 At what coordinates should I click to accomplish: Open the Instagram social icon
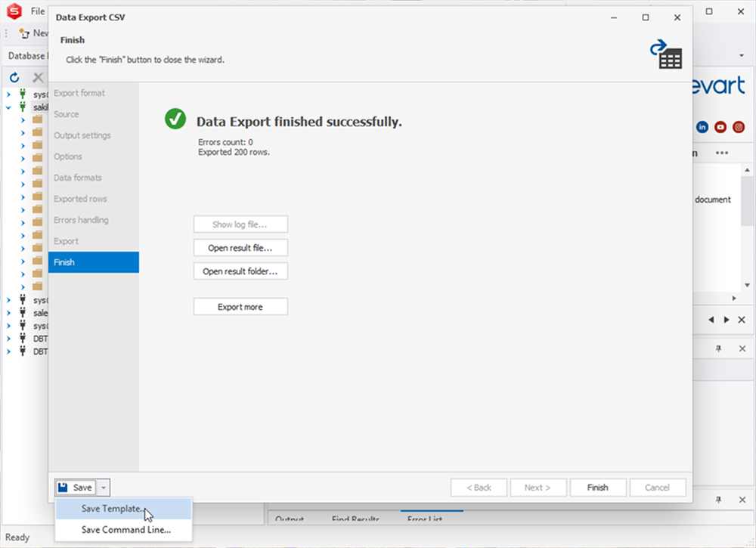[739, 127]
